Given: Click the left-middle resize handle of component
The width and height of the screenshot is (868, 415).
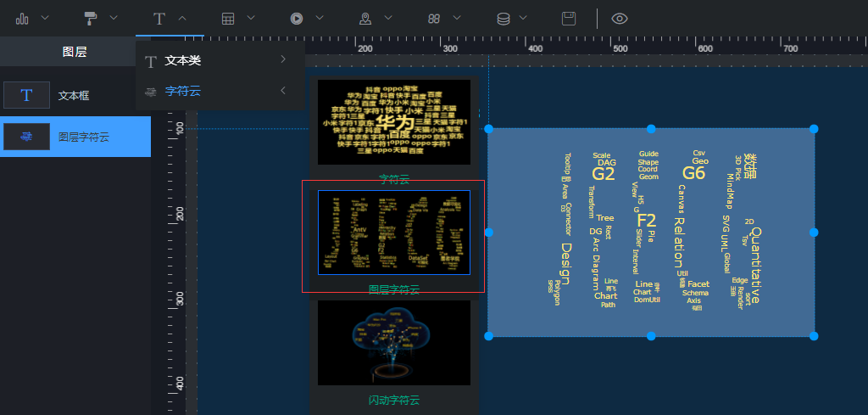Looking at the screenshot, I should (489, 233).
